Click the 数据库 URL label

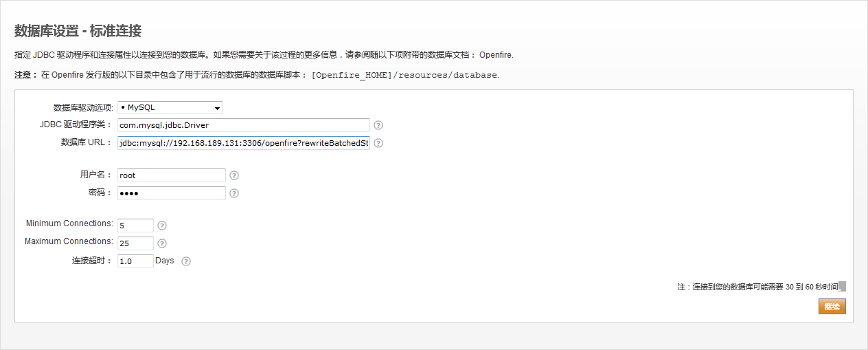click(87, 142)
